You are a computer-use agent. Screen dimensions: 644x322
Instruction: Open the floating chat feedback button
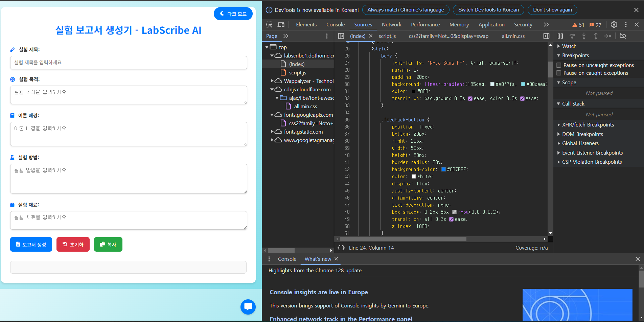[248, 307]
